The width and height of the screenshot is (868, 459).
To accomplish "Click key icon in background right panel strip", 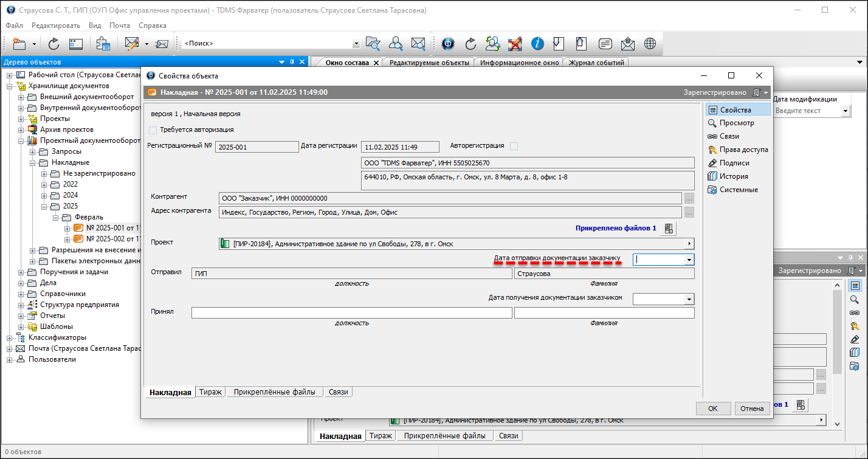I will [x=855, y=326].
